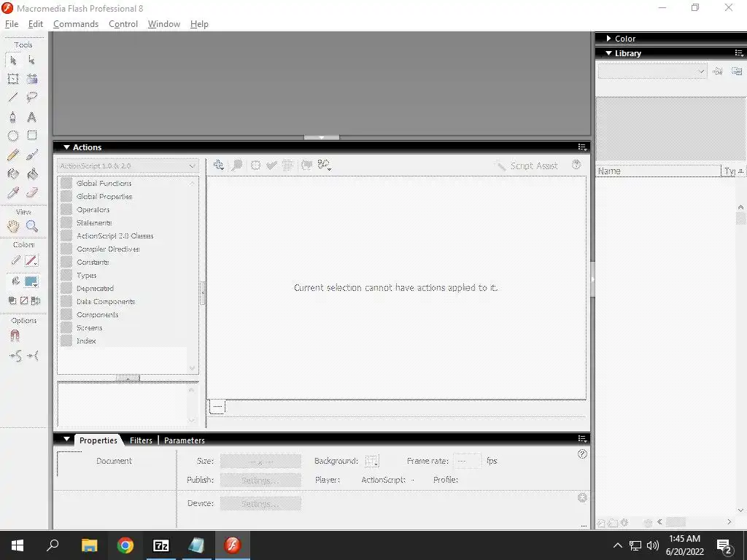
Task: Click the Script Assist button
Action: click(x=527, y=166)
